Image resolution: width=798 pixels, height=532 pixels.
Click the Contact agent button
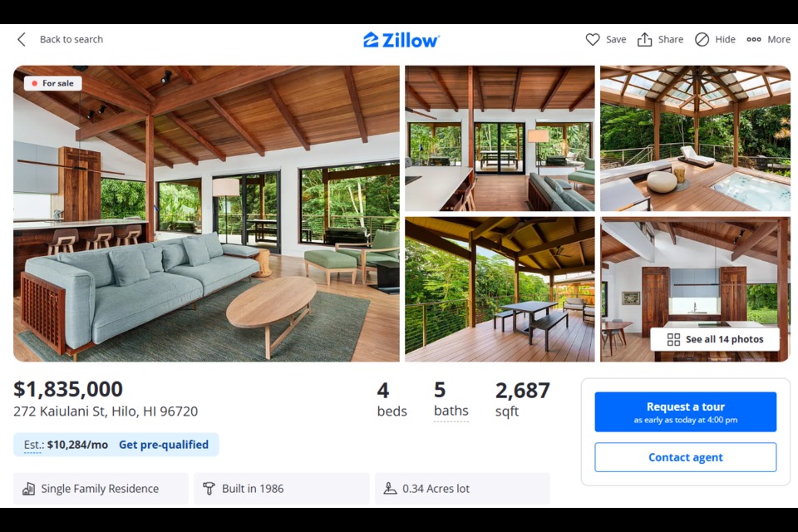tap(686, 457)
